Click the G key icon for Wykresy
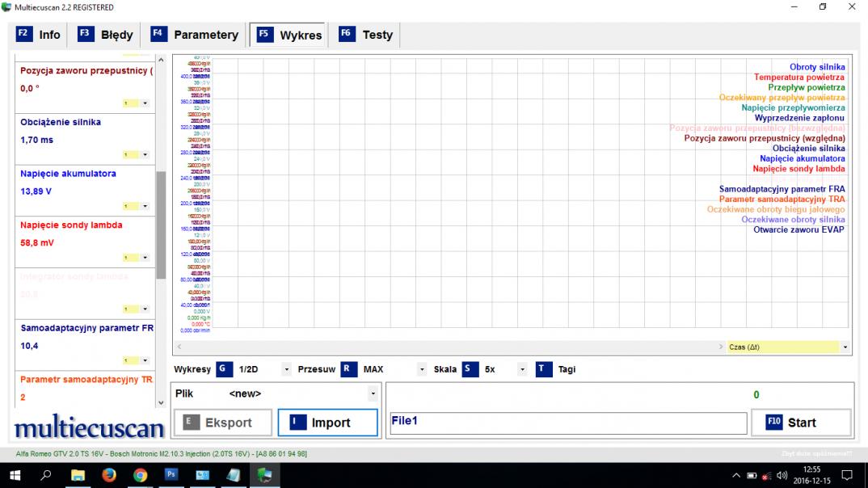 [224, 369]
